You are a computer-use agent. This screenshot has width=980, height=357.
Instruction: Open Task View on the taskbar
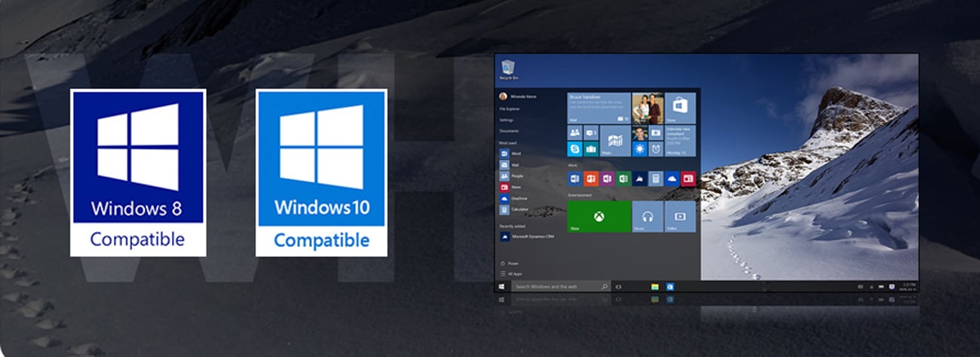coord(618,286)
